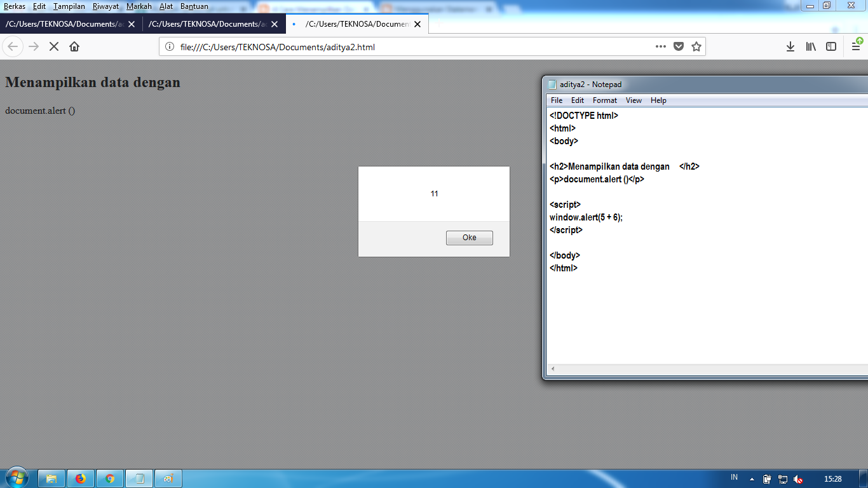Screen dimensions: 868x488
Task: Close the second browser tab
Action: [x=275, y=24]
